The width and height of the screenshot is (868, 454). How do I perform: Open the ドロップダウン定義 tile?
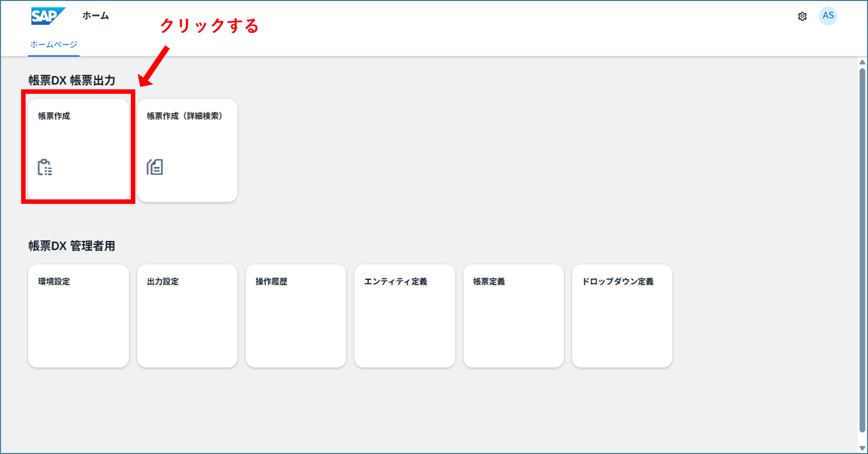622,316
